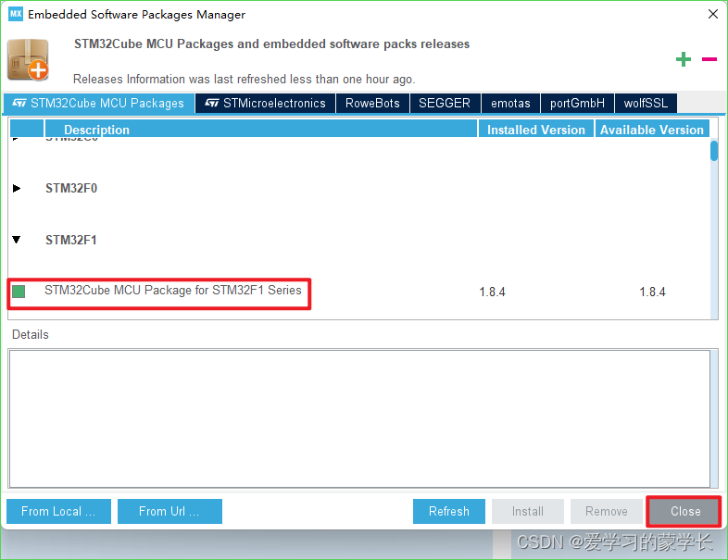Click the From Local ... button

(58, 511)
